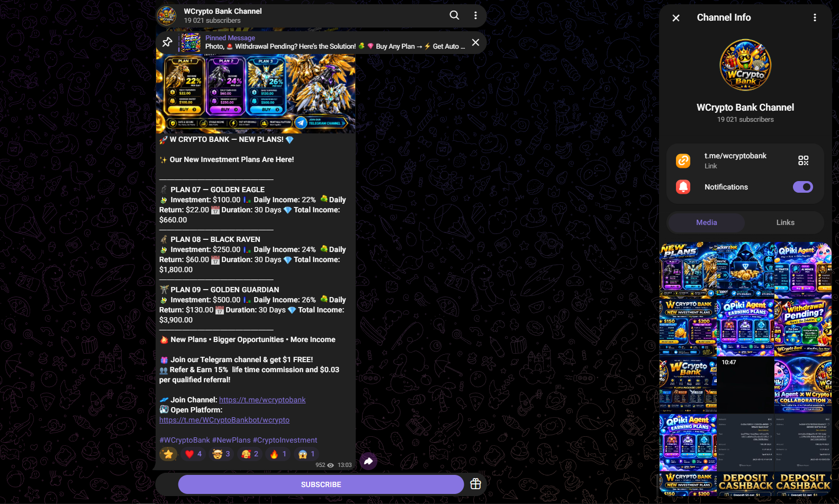Image resolution: width=839 pixels, height=504 pixels.
Task: Open the gift icon next to Subscribe
Action: click(x=475, y=484)
